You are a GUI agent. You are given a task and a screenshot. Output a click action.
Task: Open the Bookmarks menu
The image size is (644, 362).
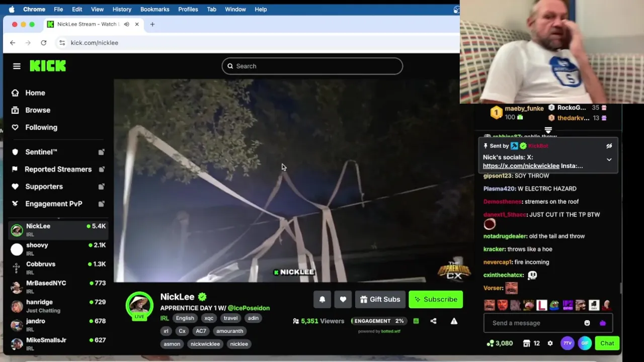(x=154, y=9)
